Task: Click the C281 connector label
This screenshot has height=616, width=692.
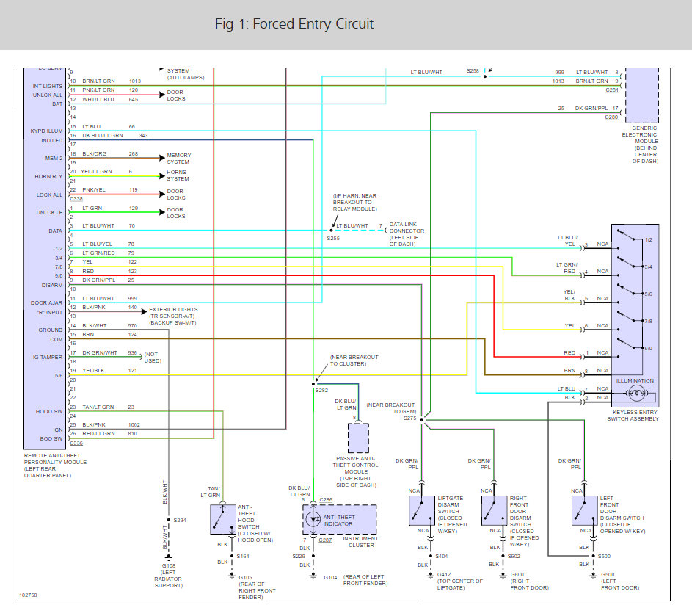Action: pyautogui.click(x=612, y=90)
